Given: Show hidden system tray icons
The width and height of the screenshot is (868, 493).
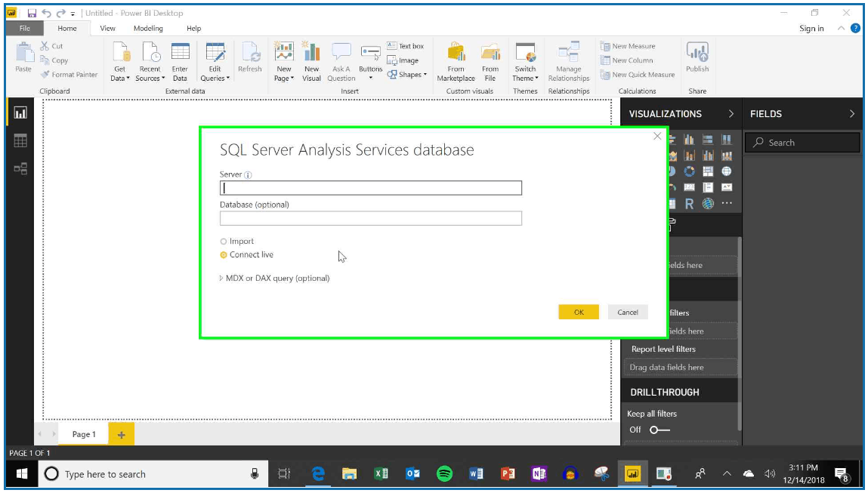Looking at the screenshot, I should pyautogui.click(x=727, y=474).
